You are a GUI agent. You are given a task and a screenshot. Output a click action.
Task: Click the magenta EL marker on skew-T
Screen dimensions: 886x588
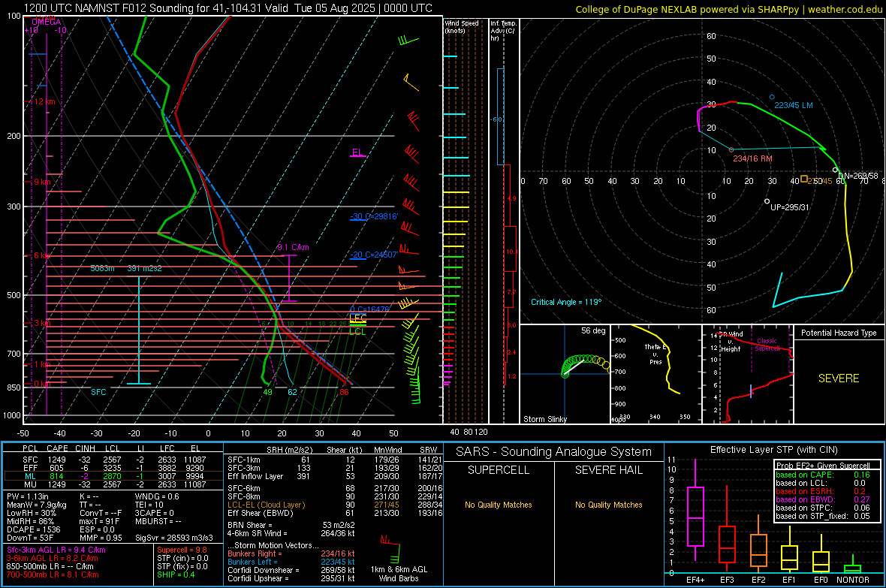point(357,152)
